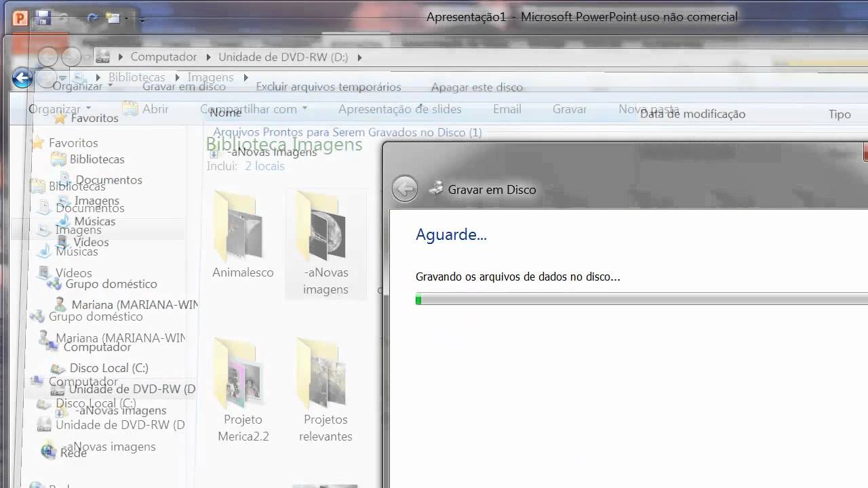
Task: Click Excluir arquivos temporários
Action: coord(328,87)
